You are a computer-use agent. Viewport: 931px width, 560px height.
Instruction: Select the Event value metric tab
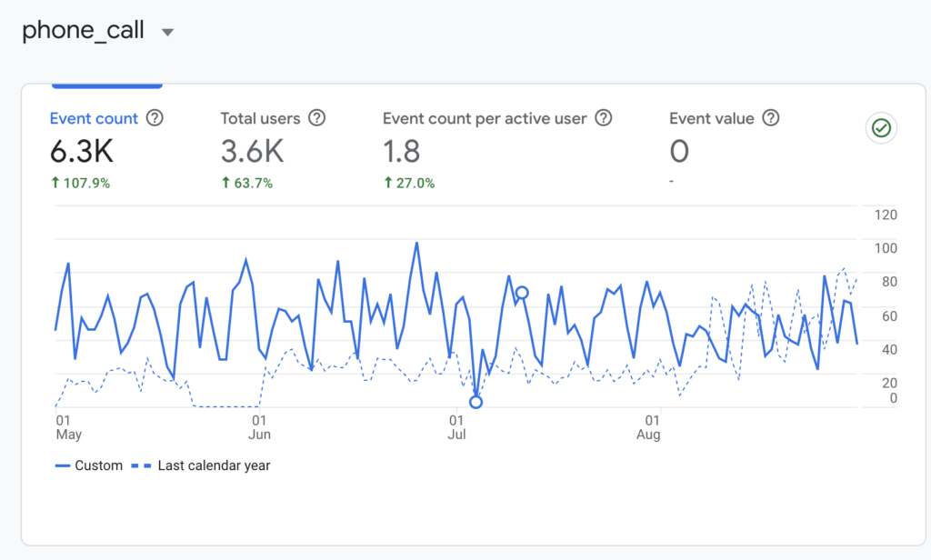(x=711, y=118)
